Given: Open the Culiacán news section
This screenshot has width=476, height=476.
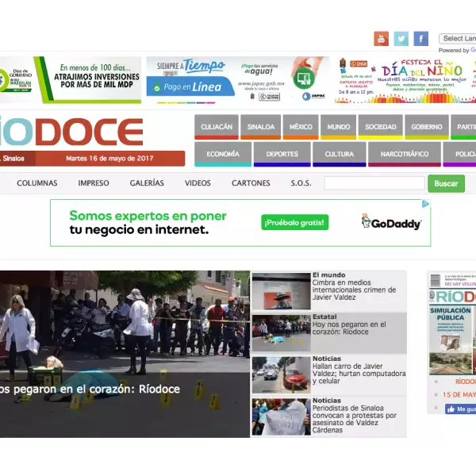Looking at the screenshot, I should click(217, 127).
